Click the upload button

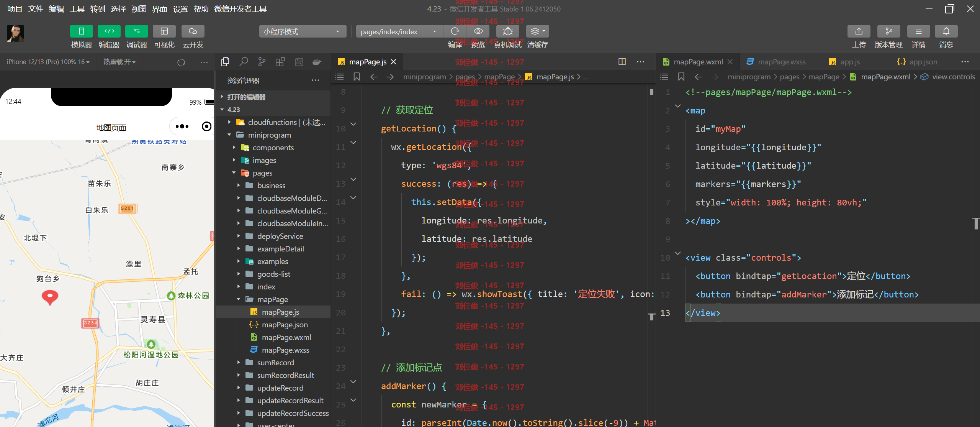[x=859, y=31]
